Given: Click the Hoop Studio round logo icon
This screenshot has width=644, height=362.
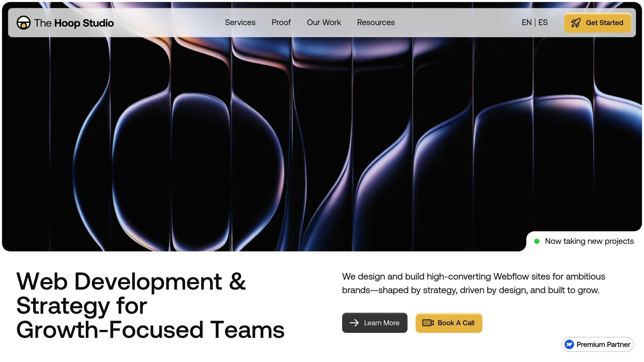Looking at the screenshot, I should click(x=24, y=23).
